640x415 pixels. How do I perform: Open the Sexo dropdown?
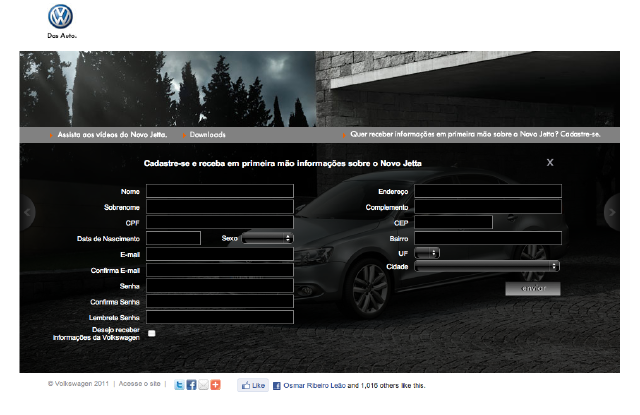(267, 238)
